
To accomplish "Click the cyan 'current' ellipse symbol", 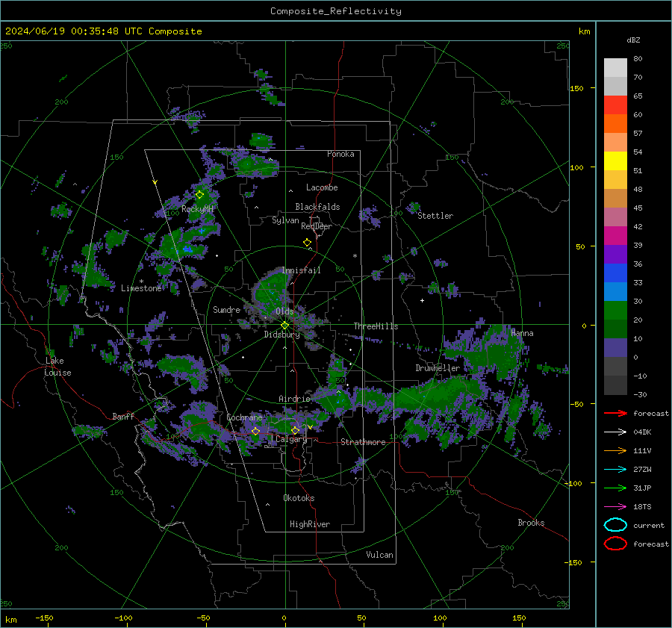I will [615, 525].
